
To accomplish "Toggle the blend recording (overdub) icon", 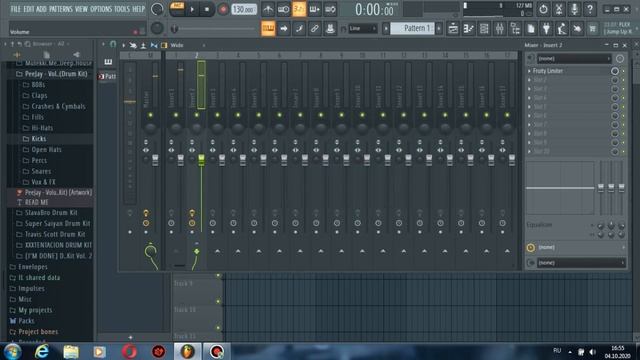I will [314, 9].
